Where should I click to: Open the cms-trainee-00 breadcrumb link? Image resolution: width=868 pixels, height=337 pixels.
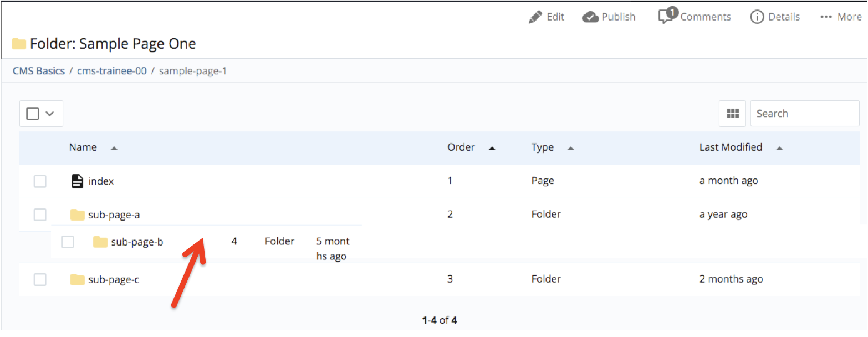tap(111, 71)
